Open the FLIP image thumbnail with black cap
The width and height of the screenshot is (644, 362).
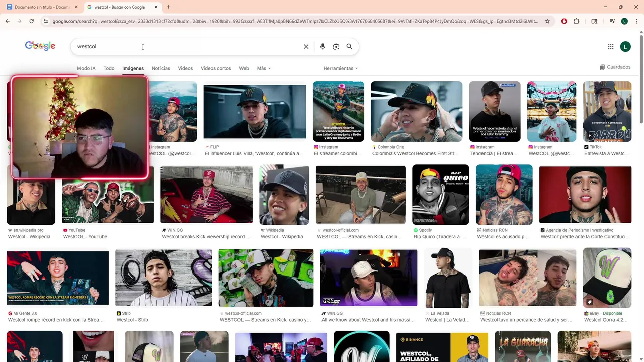pos(255,112)
